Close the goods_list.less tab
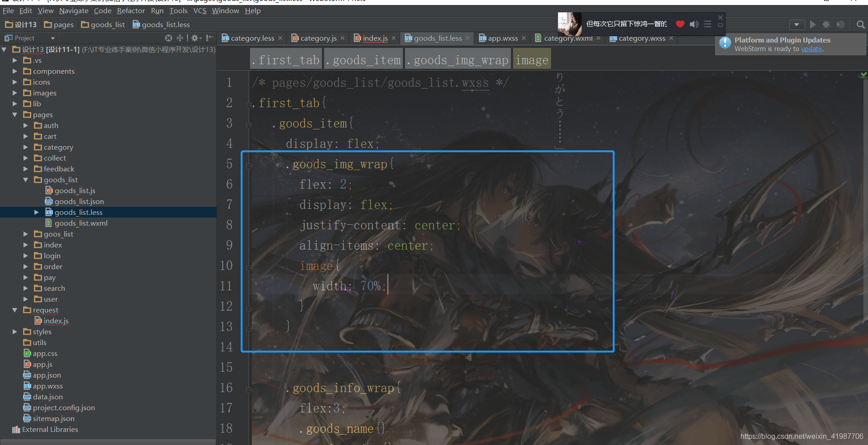This screenshot has width=868, height=445. click(x=468, y=38)
